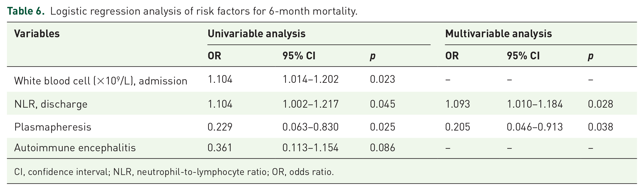Click the p value 0.086
644x191 pixels.
pyautogui.click(x=382, y=148)
